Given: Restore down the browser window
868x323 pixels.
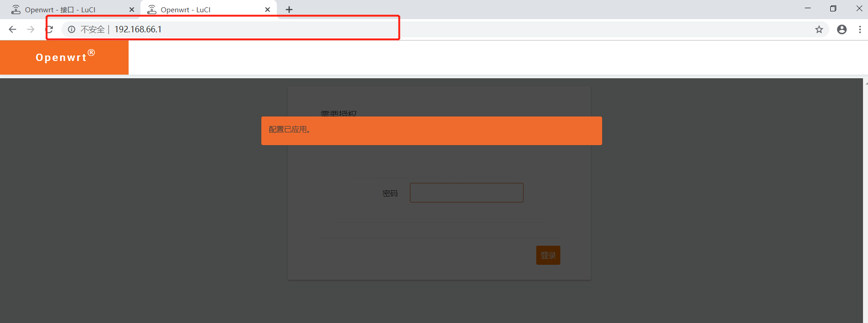Looking at the screenshot, I should pos(833,9).
